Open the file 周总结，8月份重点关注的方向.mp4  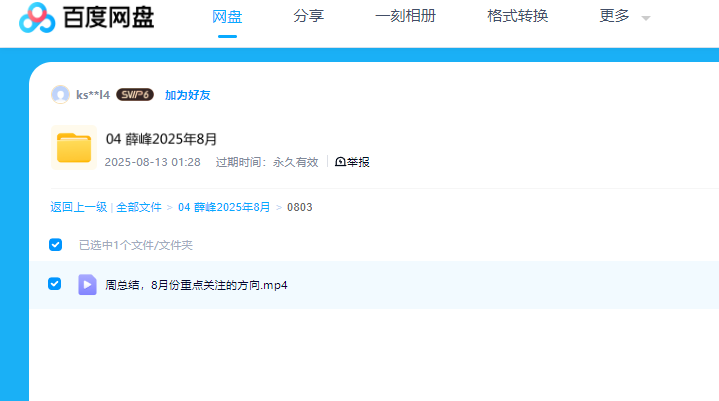(x=197, y=285)
